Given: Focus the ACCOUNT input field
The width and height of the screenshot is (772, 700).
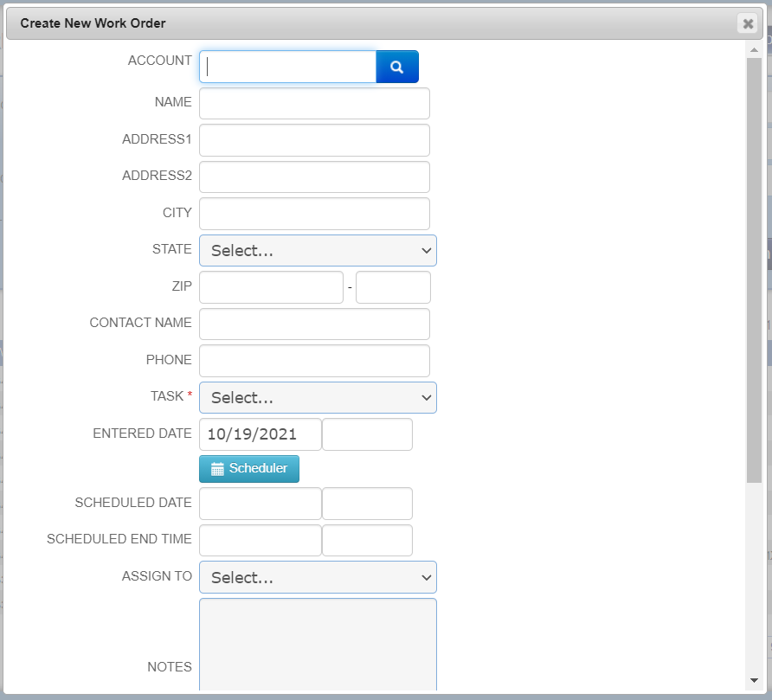Looking at the screenshot, I should [287, 67].
